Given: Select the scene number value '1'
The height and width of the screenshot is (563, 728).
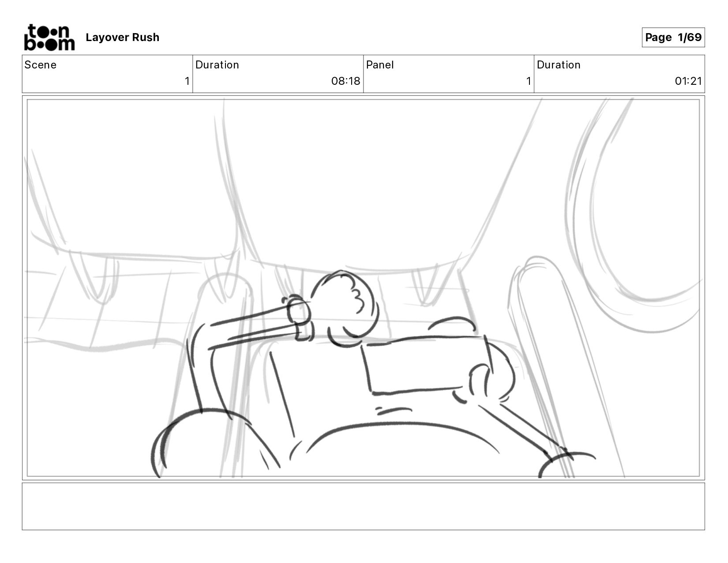Looking at the screenshot, I should click(187, 81).
